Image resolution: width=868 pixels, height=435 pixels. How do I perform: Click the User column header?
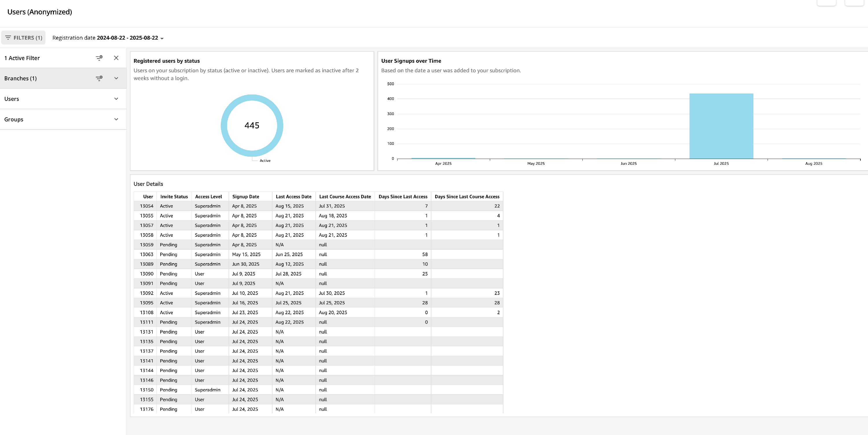coord(148,197)
